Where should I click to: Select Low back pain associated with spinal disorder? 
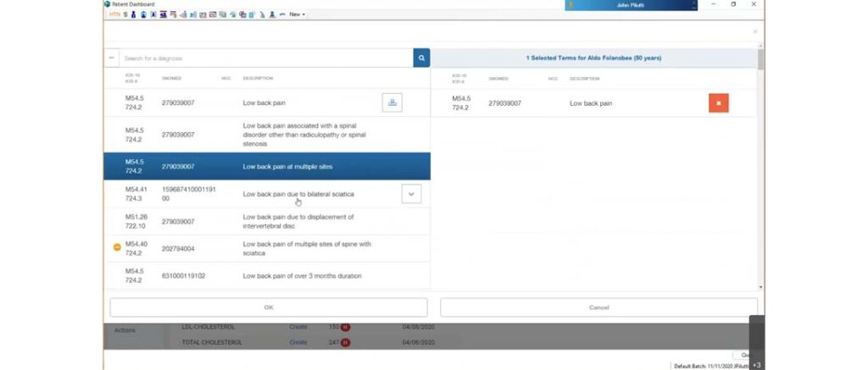coord(267,135)
